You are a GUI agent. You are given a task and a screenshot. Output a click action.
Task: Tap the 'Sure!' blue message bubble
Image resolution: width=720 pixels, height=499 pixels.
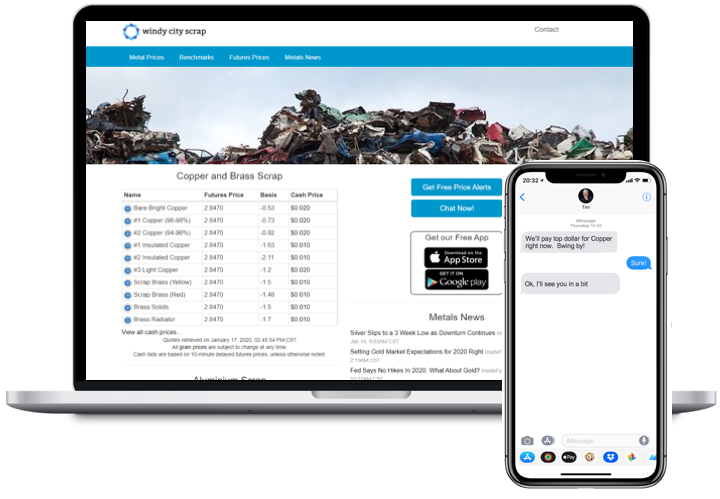click(x=639, y=263)
